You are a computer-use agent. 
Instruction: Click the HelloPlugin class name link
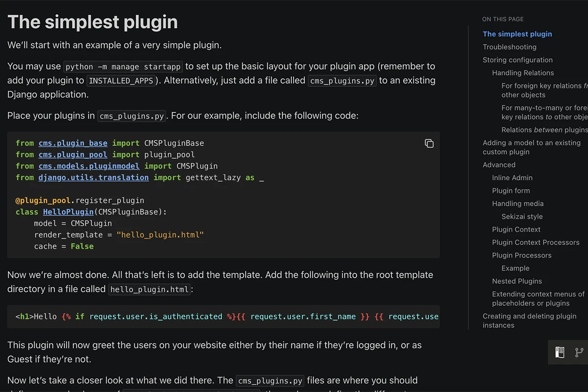68,212
